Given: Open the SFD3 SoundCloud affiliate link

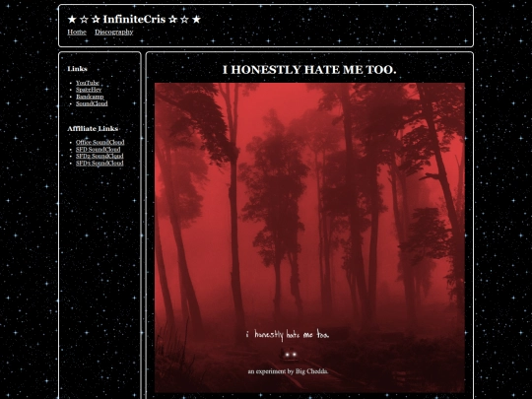Looking at the screenshot, I should pyautogui.click(x=100, y=164).
